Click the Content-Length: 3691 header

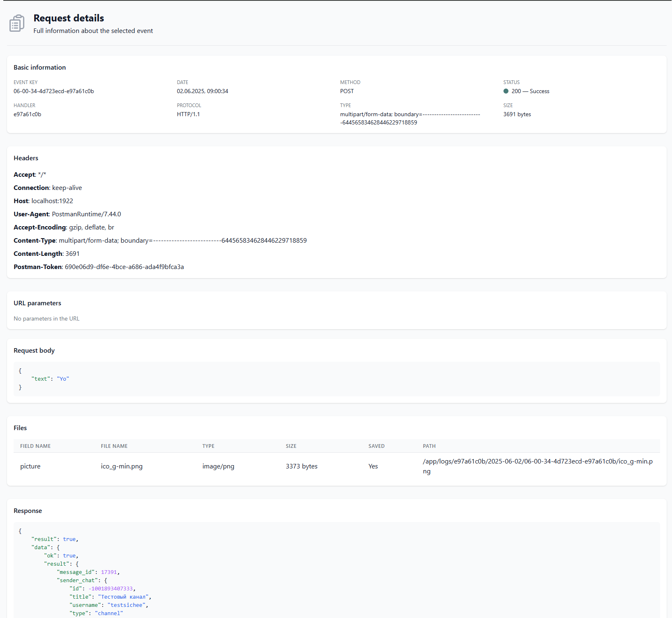(47, 254)
